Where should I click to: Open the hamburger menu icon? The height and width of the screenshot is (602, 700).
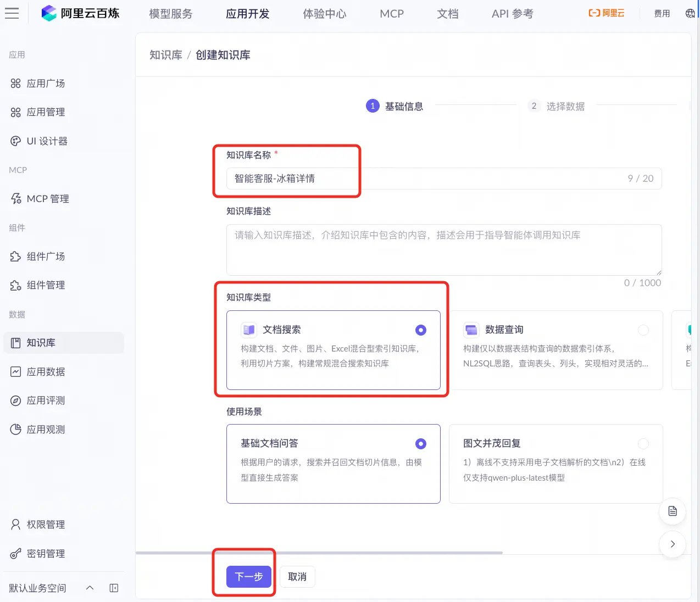12,13
